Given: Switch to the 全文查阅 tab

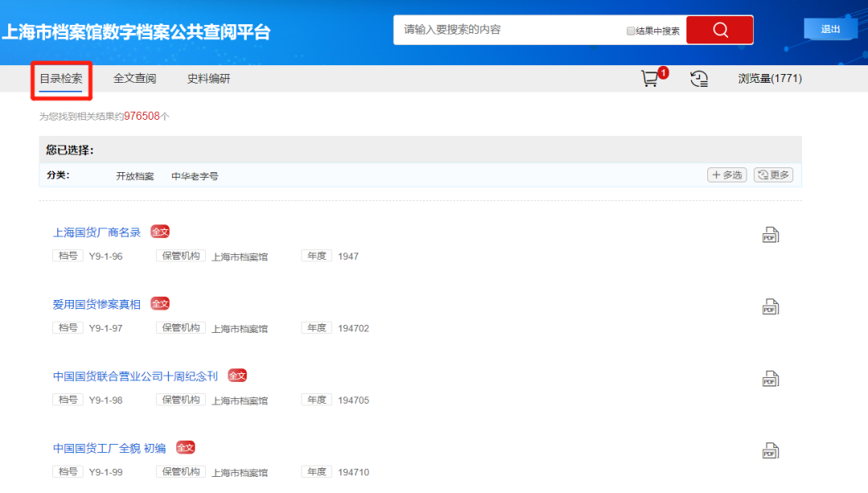Looking at the screenshot, I should (134, 79).
